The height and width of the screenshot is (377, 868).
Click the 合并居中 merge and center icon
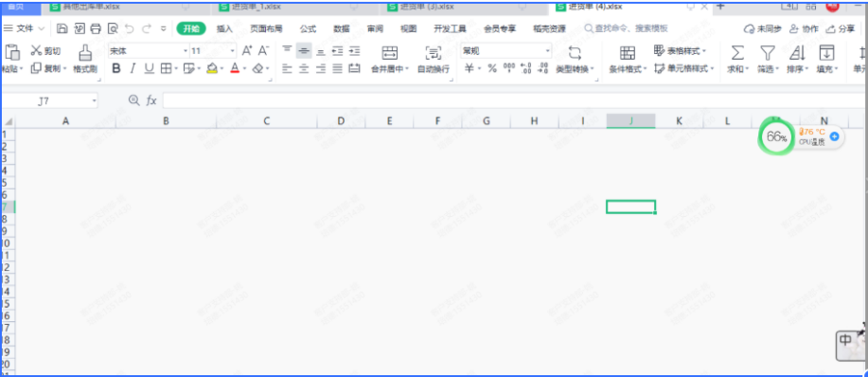pyautogui.click(x=390, y=53)
